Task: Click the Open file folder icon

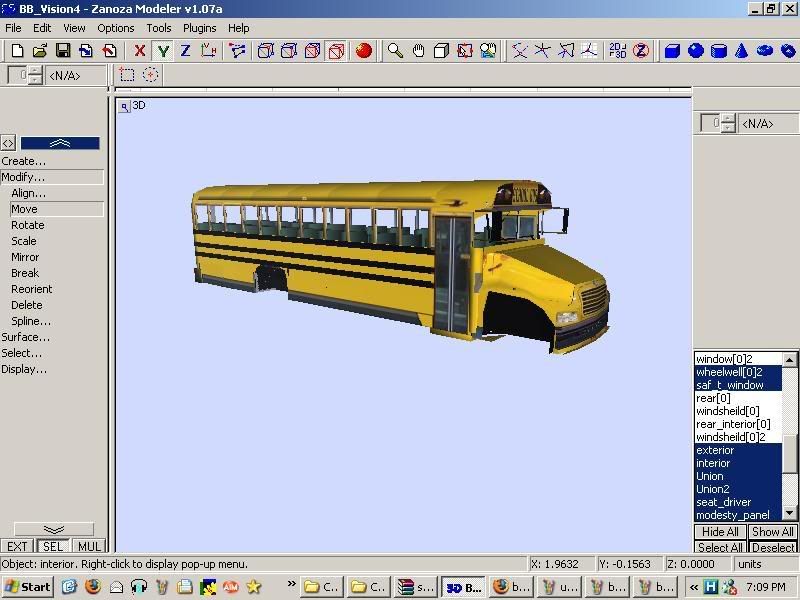Action: pos(40,50)
